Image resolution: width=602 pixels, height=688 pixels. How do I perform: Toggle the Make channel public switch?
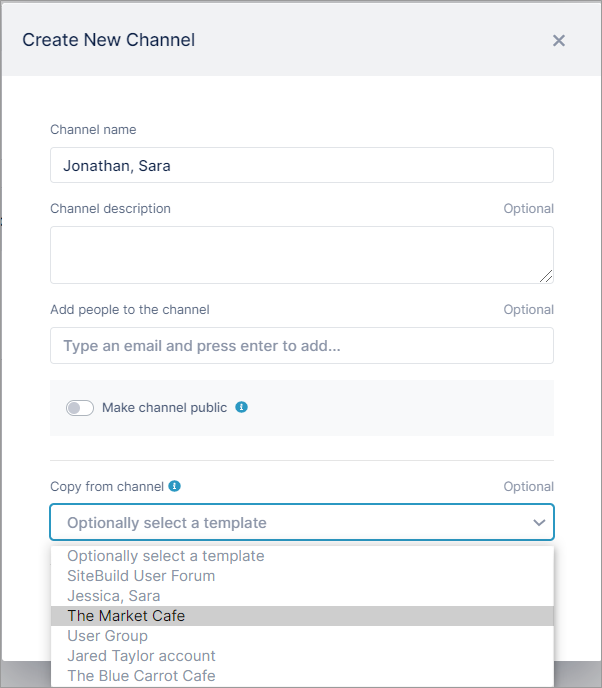click(80, 408)
